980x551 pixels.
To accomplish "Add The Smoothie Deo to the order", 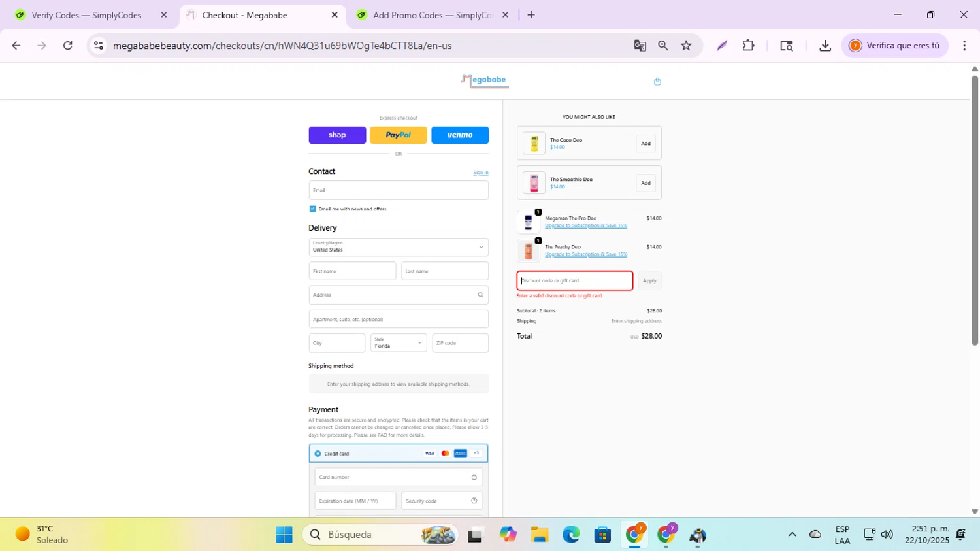I will [645, 183].
